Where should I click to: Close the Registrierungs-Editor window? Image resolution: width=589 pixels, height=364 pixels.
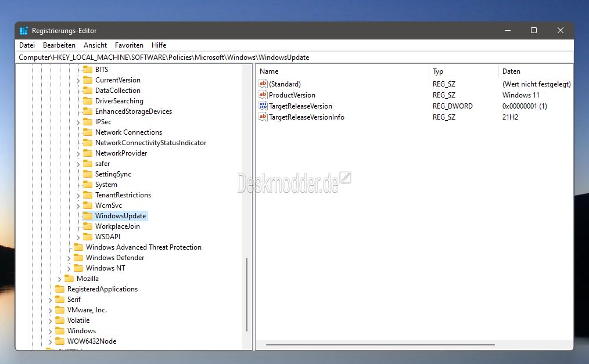(x=560, y=30)
